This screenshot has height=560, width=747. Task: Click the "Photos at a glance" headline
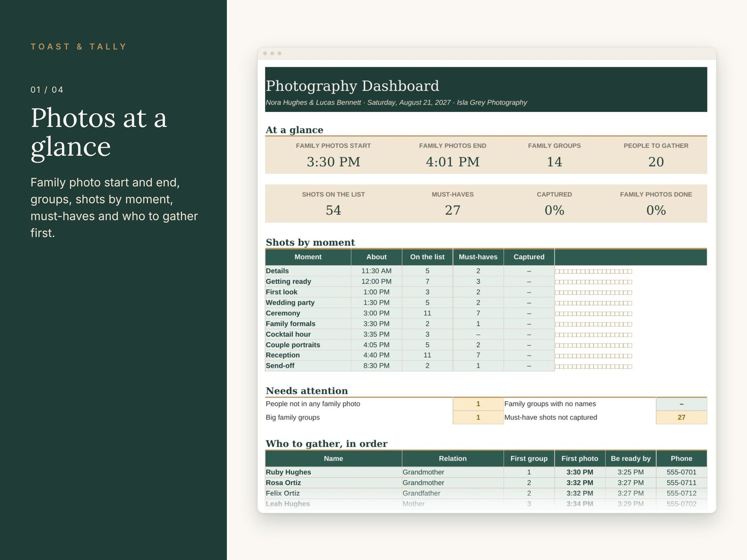tap(99, 132)
